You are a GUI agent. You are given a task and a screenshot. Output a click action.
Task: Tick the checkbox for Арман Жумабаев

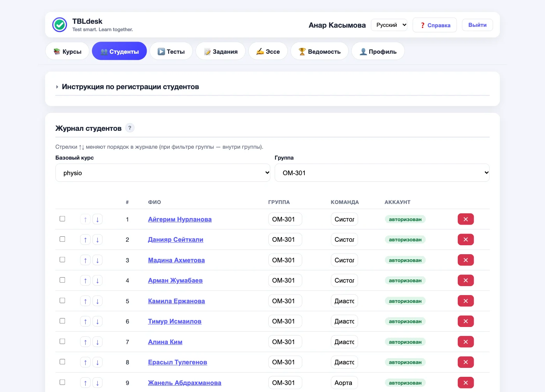[62, 280]
